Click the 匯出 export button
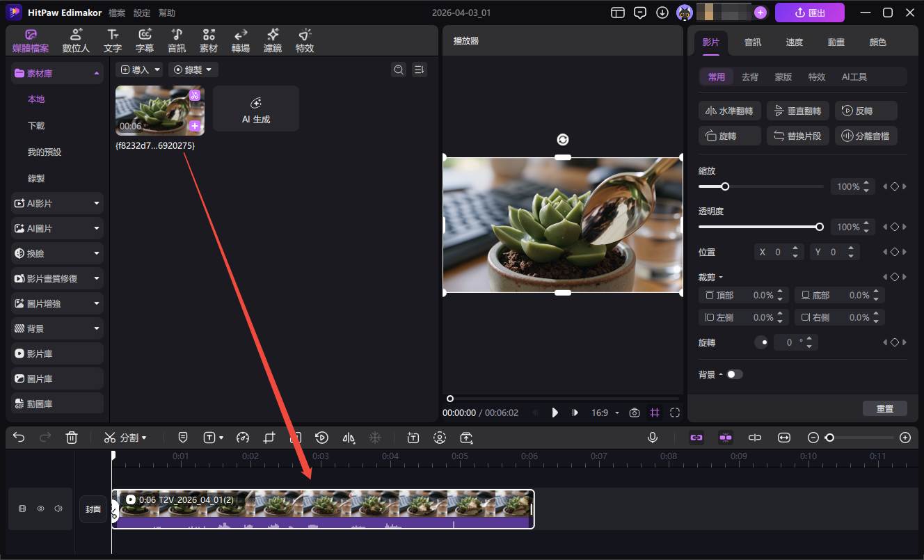Image resolution: width=924 pixels, height=560 pixels. 809,12
